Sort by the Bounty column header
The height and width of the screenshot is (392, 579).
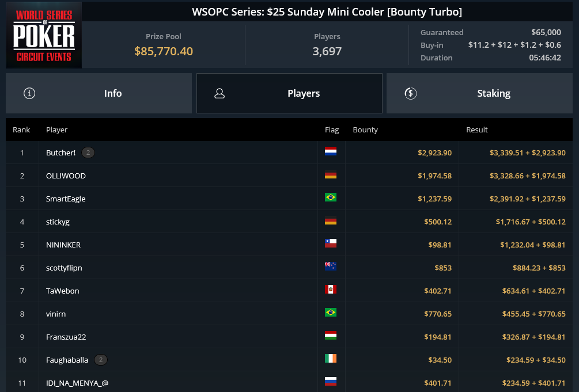click(365, 130)
